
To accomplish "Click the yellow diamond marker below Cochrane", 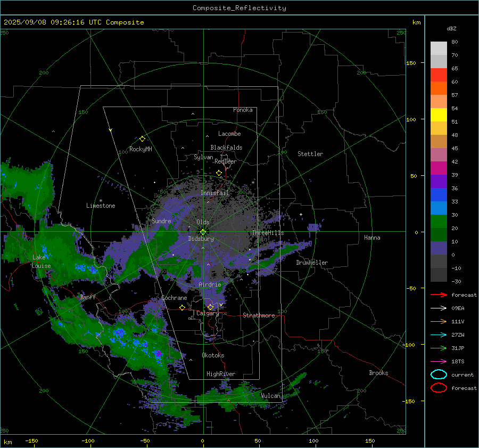I will click(183, 307).
